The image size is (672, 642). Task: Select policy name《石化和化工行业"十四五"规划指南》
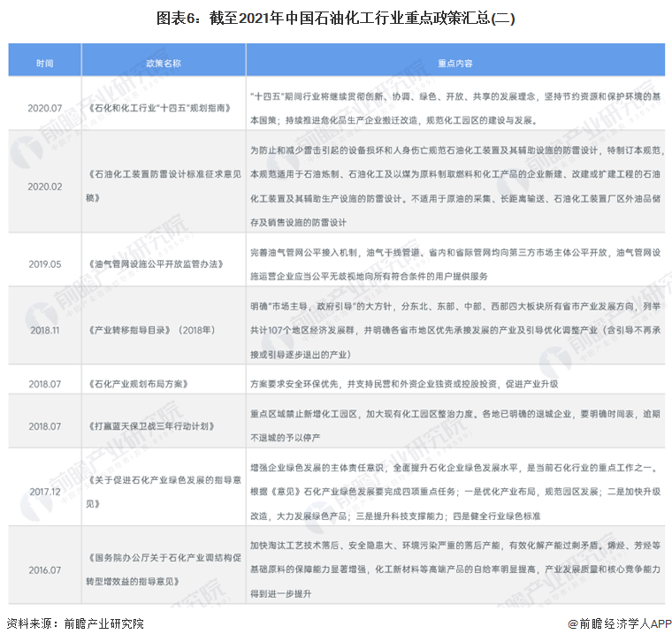(159, 108)
